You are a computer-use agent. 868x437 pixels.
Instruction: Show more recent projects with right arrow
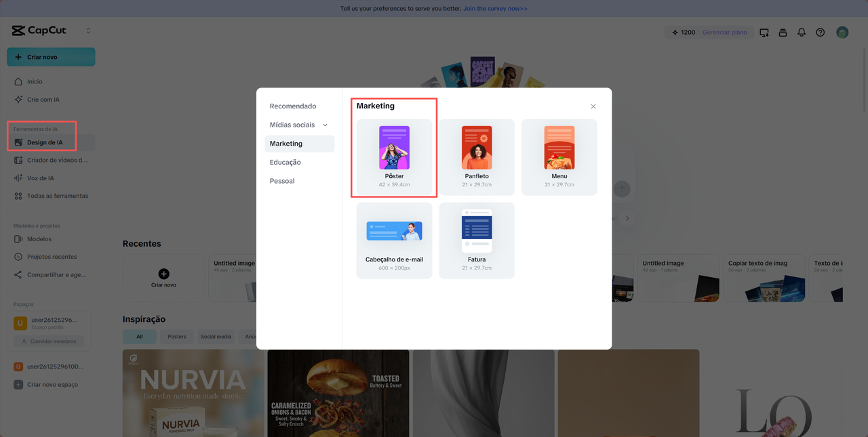tap(627, 218)
